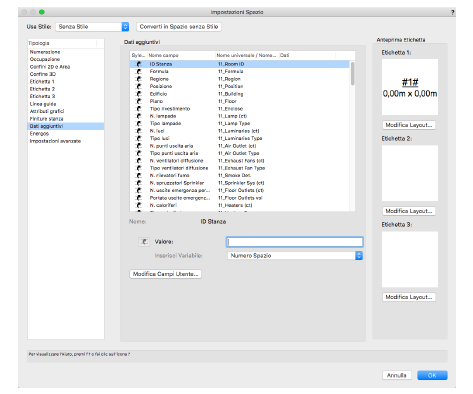Switch to the Etichetta 3 list entry
The image size is (473, 394).
pyautogui.click(x=42, y=96)
